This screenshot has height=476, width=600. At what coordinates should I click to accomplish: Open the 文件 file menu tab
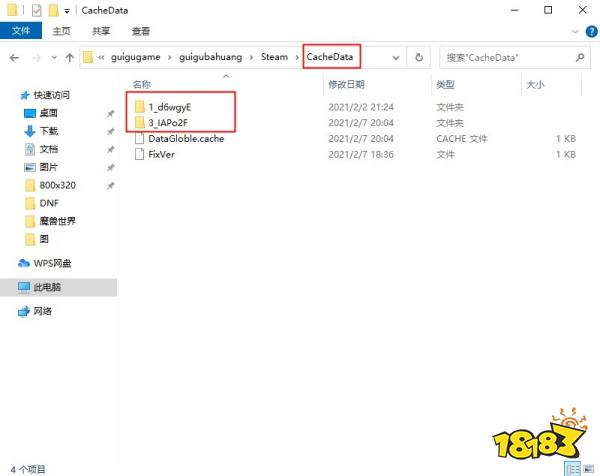point(21,31)
